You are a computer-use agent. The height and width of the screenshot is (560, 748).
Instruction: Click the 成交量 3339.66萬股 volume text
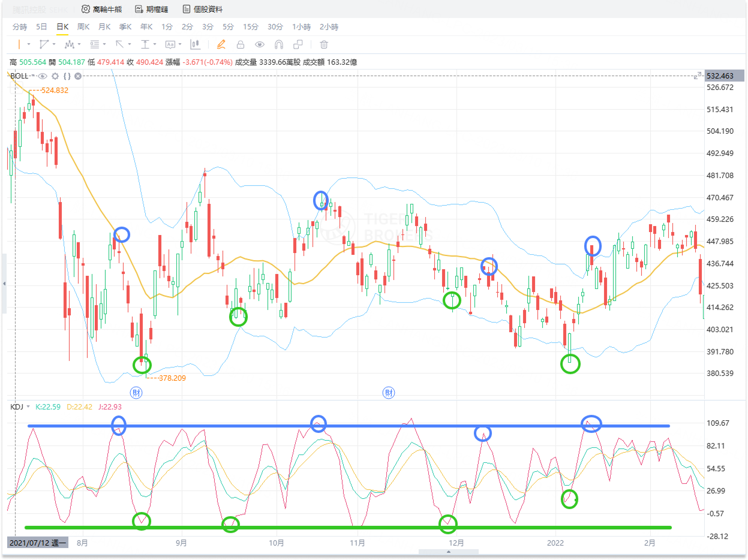[x=268, y=62]
